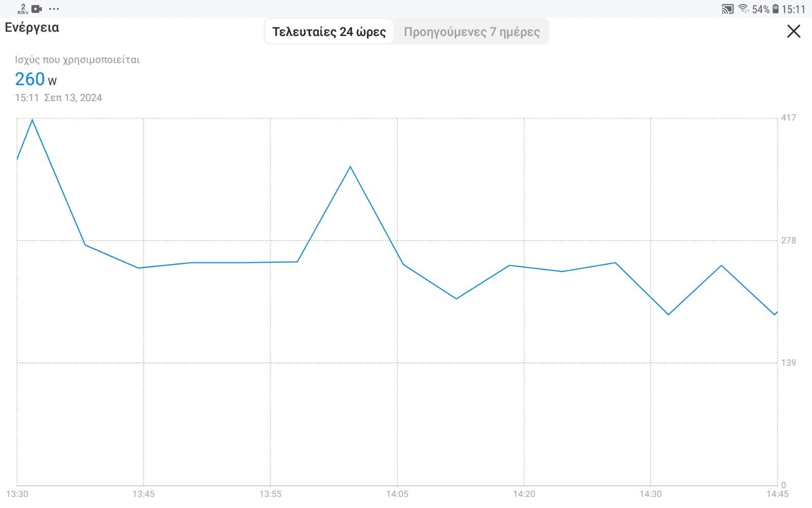The image size is (812, 508).
Task: Tap the 14:30 time axis label
Action: (651, 494)
